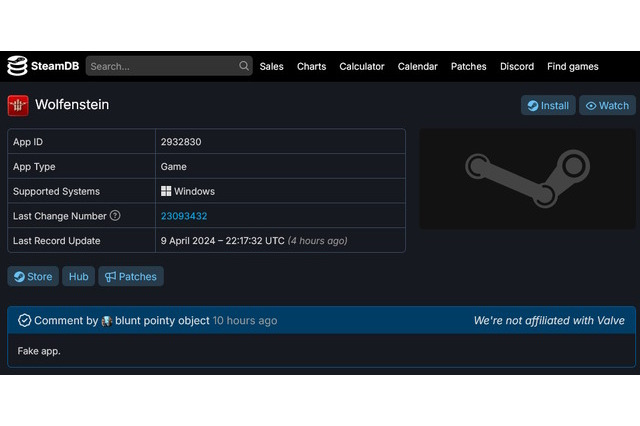Click the blunt pointy object username
Screen dimensions: 640x426
pyautogui.click(x=162, y=321)
